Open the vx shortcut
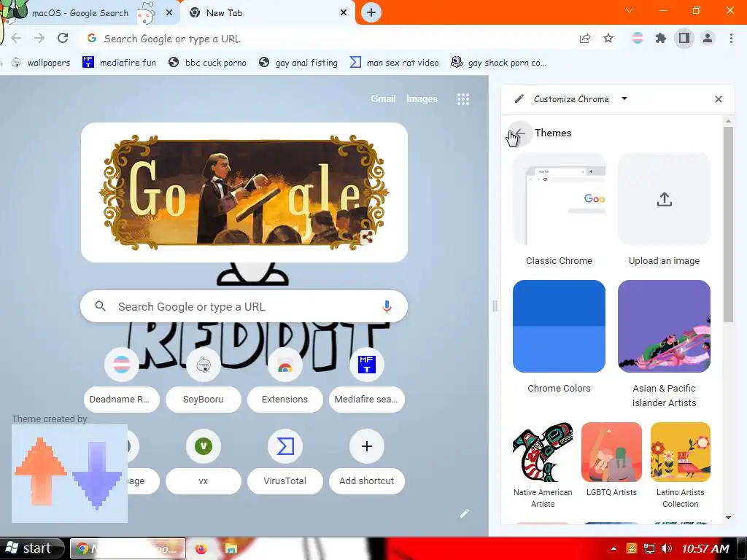The image size is (747, 560). (x=204, y=462)
